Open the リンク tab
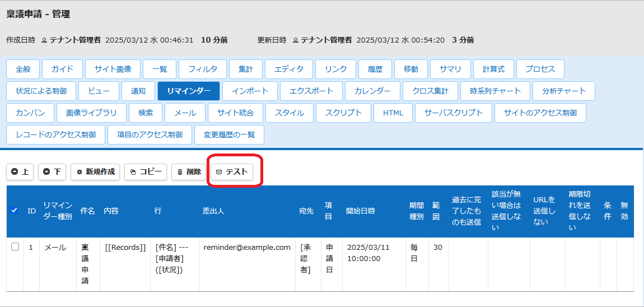The image size is (644, 307). pos(336,69)
